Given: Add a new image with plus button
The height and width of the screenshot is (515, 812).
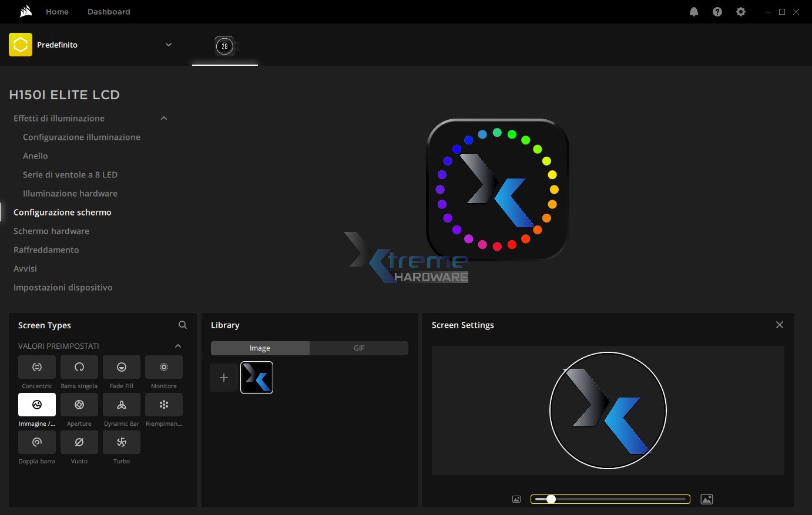Looking at the screenshot, I should [224, 378].
